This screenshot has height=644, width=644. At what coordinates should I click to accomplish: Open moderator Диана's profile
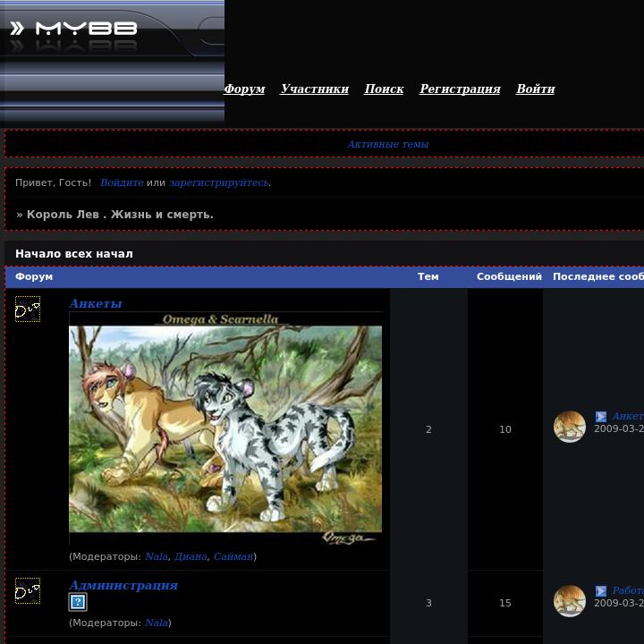point(191,556)
